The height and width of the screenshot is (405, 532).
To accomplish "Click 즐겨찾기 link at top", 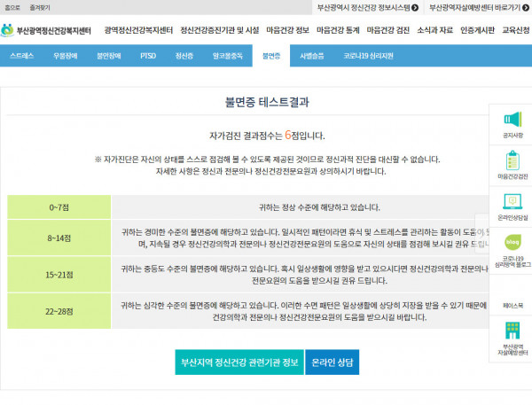I will click(x=39, y=7).
